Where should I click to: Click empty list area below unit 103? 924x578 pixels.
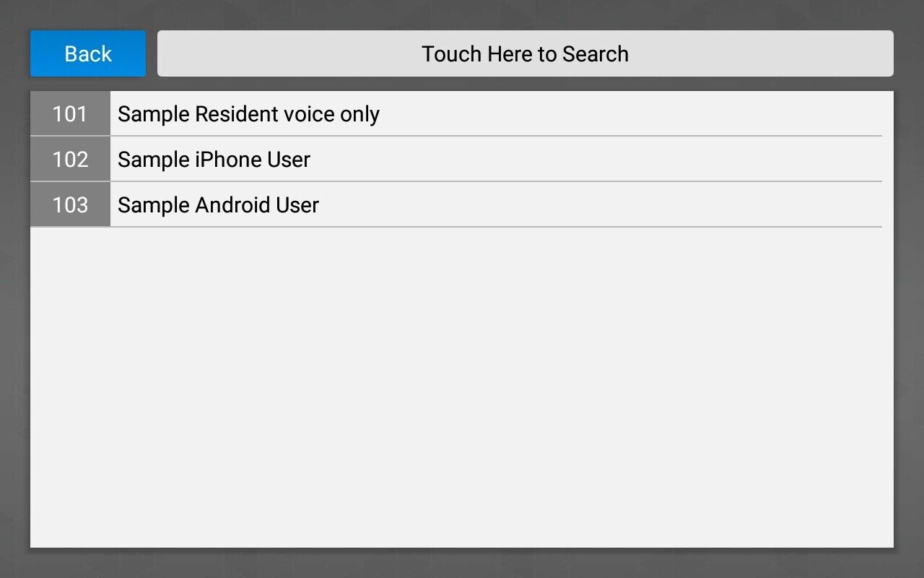tap(462, 383)
